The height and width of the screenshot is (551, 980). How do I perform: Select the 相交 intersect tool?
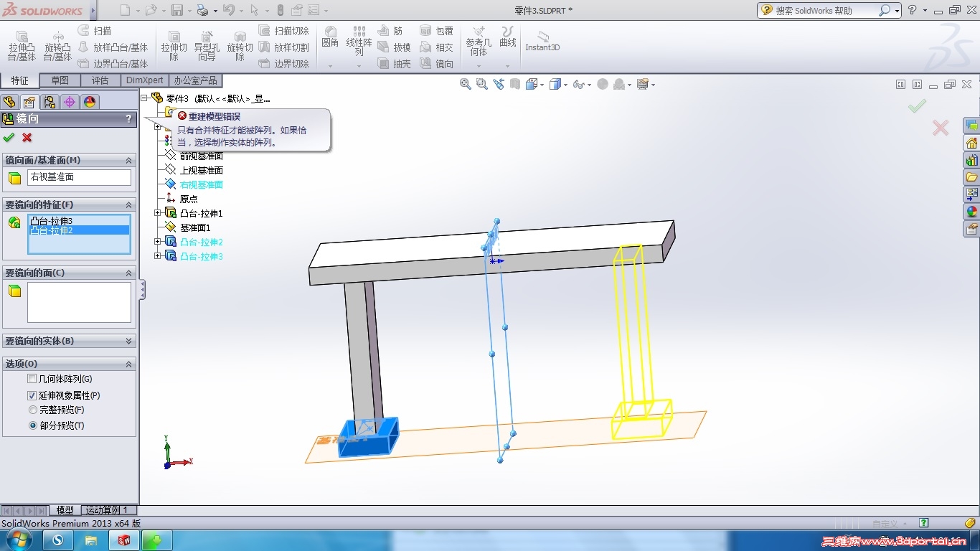click(436, 47)
